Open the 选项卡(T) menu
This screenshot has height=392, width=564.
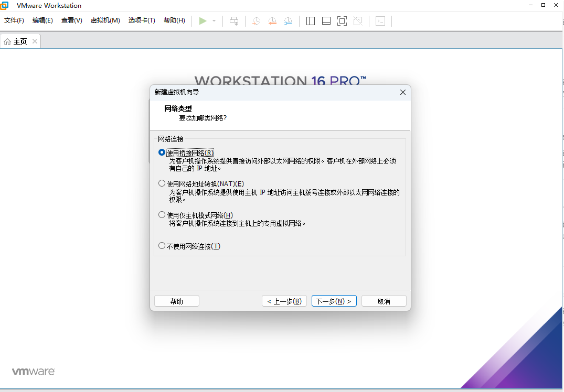(142, 20)
